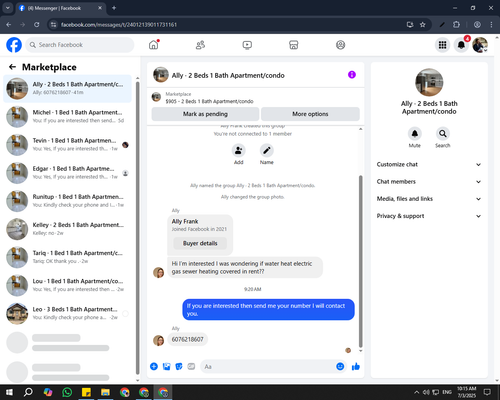Open File Explorer from the taskbar

click(105, 392)
